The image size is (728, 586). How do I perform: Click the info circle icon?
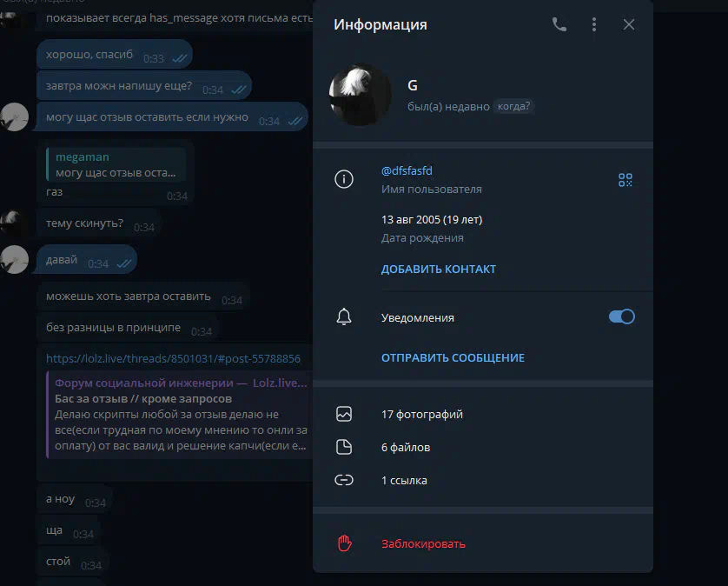coord(343,179)
